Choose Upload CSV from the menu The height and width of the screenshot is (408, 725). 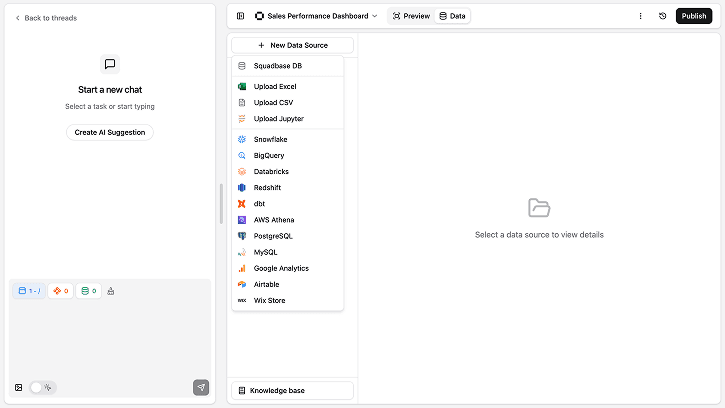point(273,102)
